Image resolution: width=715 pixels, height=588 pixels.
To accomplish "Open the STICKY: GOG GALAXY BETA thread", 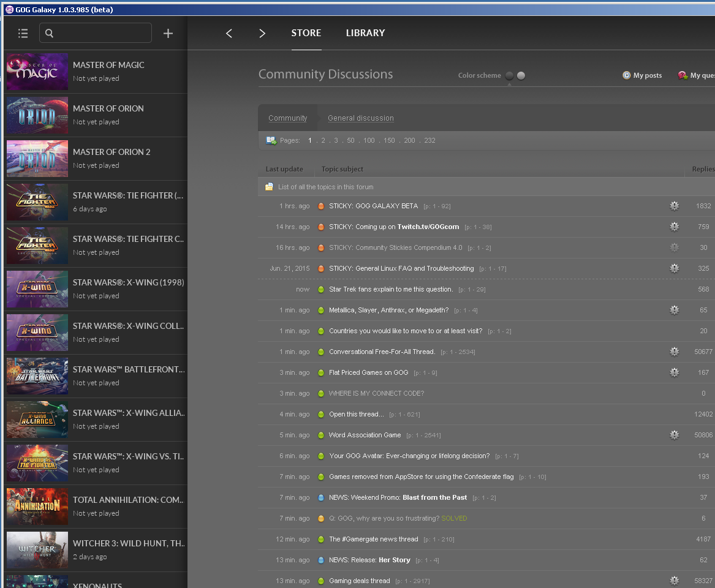I will pyautogui.click(x=374, y=206).
